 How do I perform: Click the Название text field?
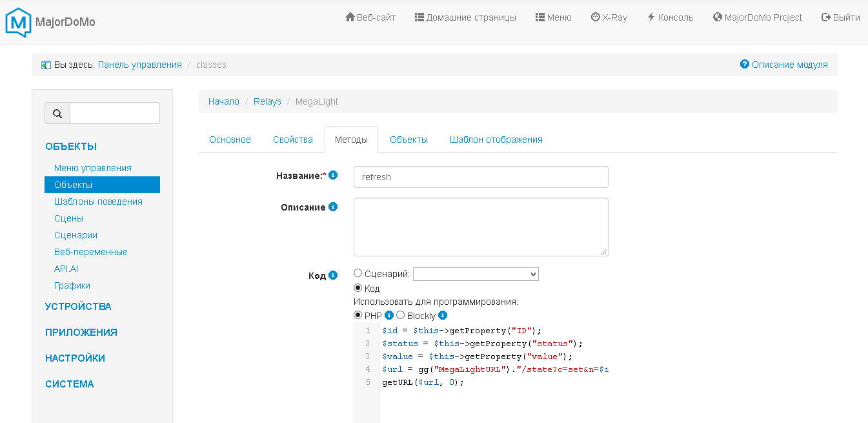point(481,177)
